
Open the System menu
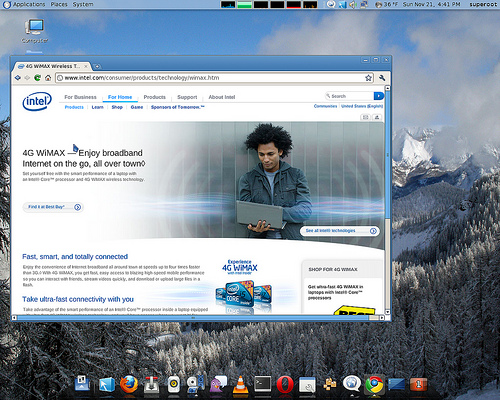[x=83, y=4]
